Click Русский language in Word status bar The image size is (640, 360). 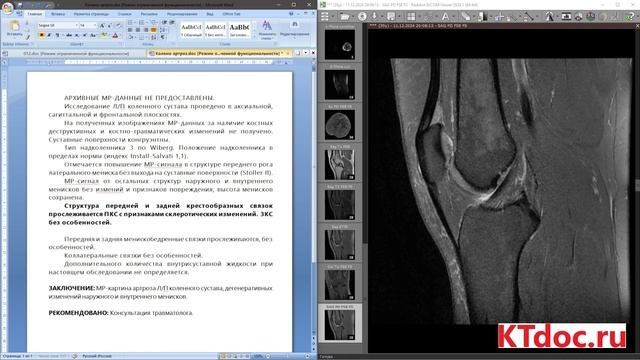coord(96,356)
